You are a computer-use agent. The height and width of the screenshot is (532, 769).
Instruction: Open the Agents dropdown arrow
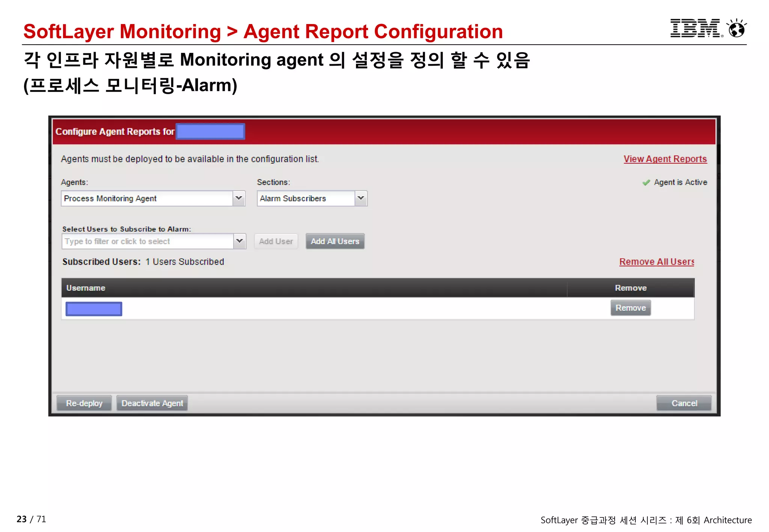click(239, 198)
